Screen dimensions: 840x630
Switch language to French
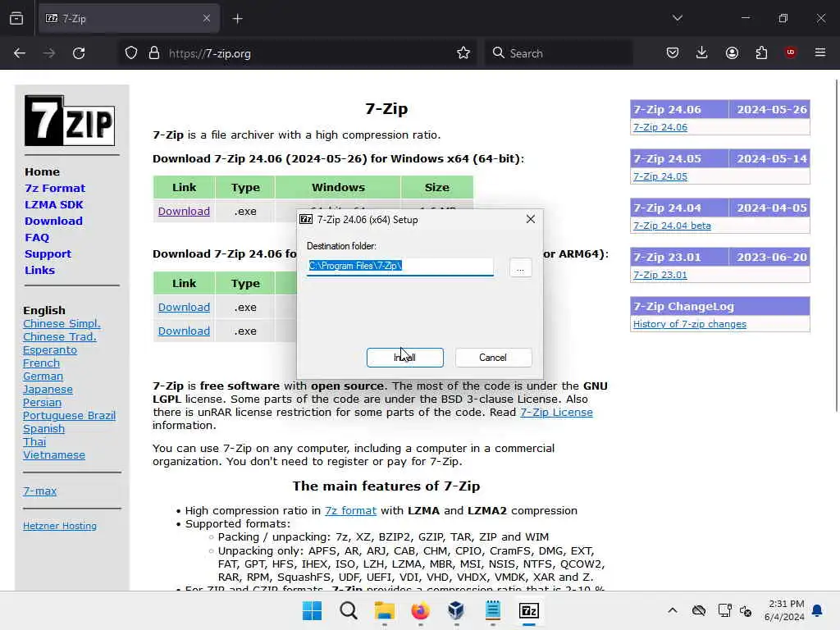(41, 363)
